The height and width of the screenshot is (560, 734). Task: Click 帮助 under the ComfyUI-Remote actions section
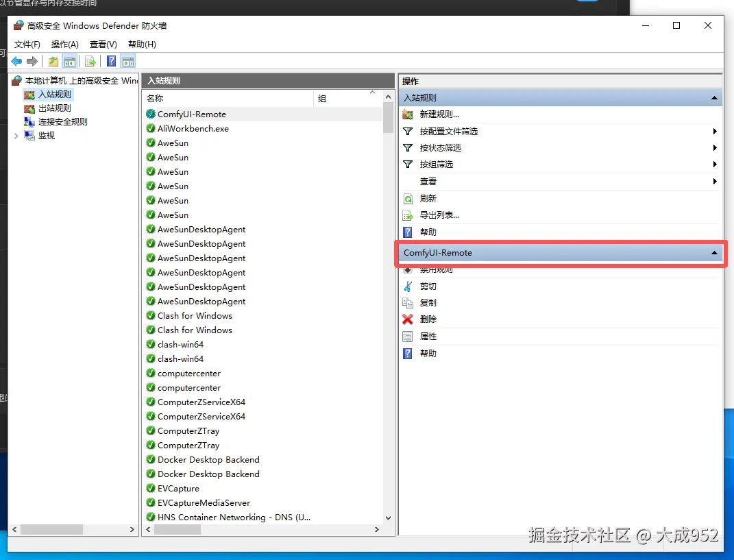(428, 354)
